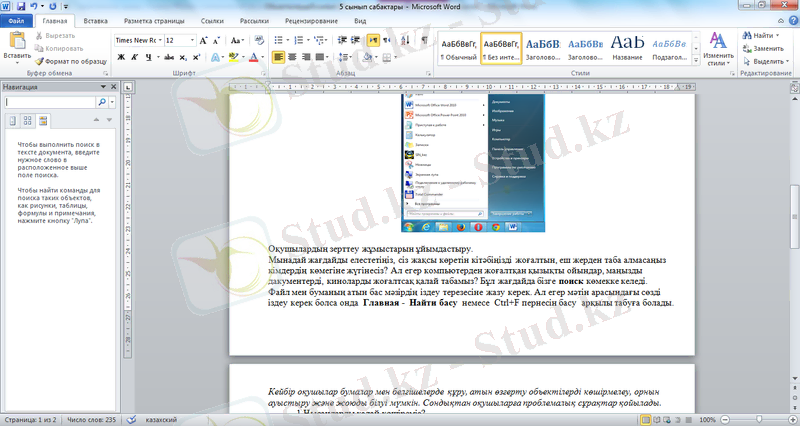Open the Рецензирование ribbon tab

coord(311,20)
